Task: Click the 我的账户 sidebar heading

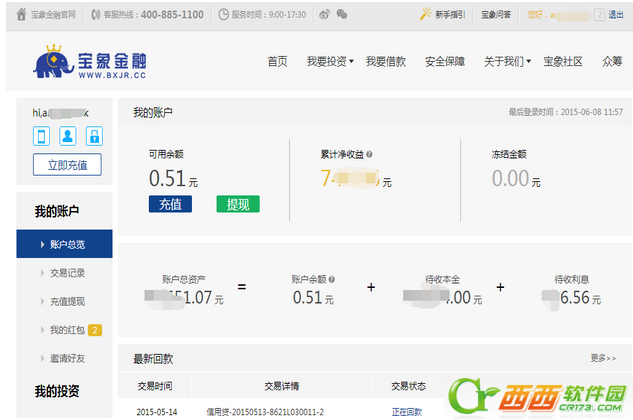Action: (x=57, y=211)
